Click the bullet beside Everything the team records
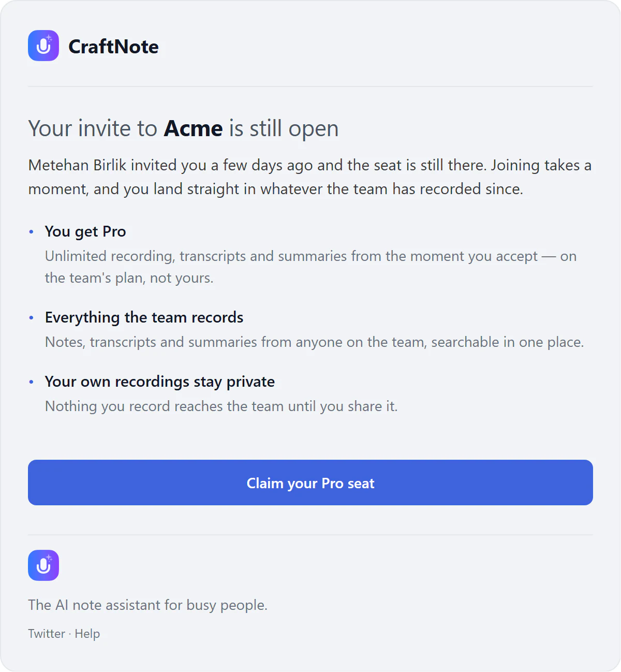This screenshot has width=621, height=672. (x=32, y=318)
